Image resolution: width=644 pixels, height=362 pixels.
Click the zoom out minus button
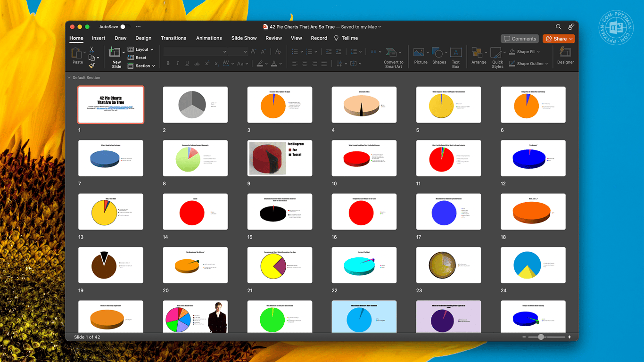524,337
